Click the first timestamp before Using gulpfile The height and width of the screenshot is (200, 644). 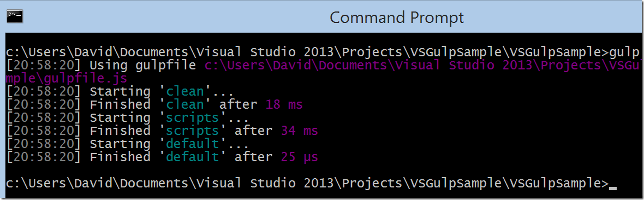(x=44, y=66)
